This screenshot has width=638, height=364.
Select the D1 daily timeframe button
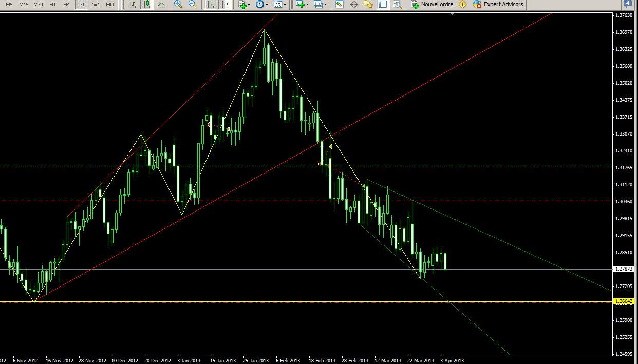(81, 4)
